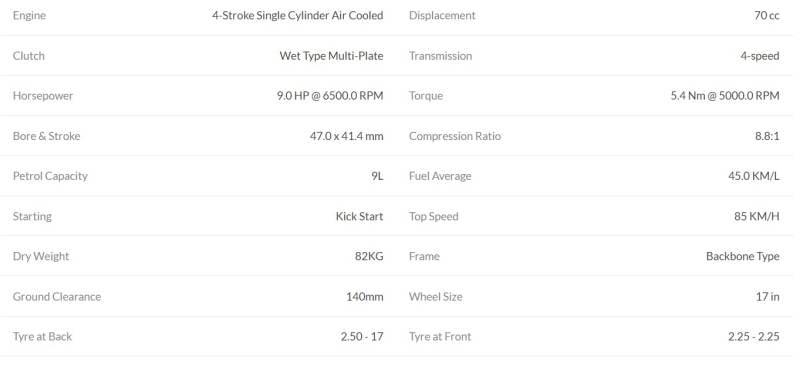Select the Compression Ratio value 8.8:1
The image size is (800, 368).
767,136
